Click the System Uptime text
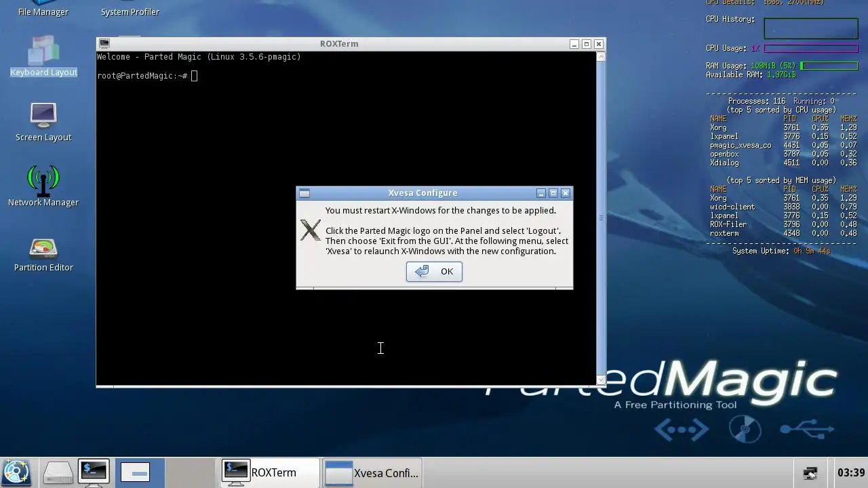 (781, 251)
